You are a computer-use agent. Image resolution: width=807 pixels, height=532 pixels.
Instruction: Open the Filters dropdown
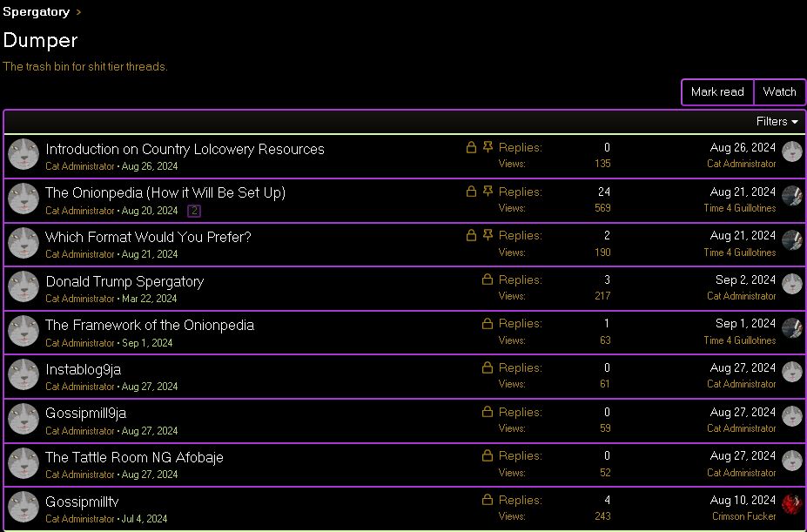tap(777, 122)
